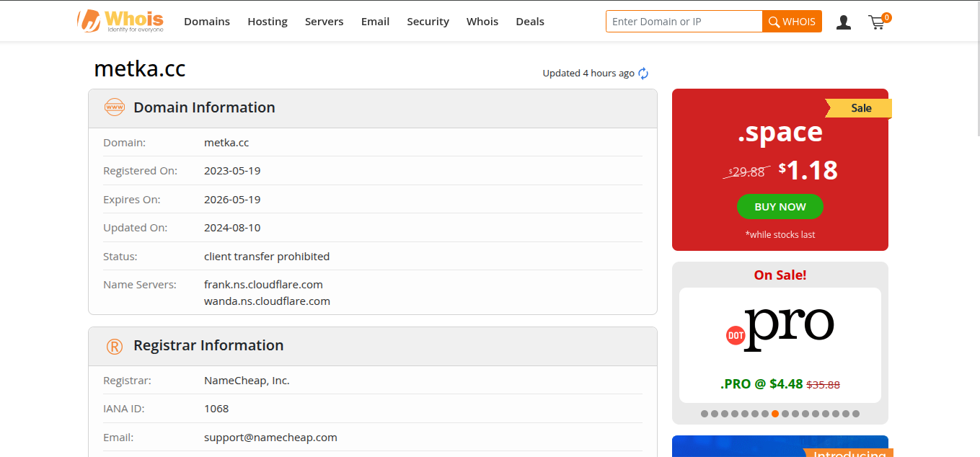Open the Deals menu

point(530,22)
